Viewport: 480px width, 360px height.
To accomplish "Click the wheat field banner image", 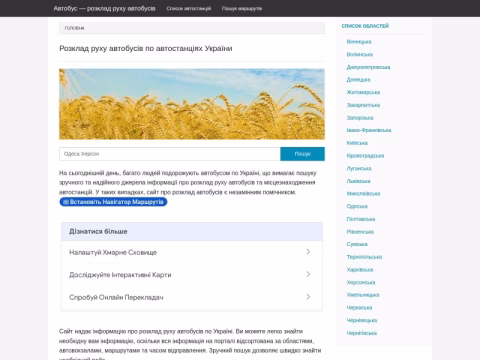I will [x=192, y=104].
